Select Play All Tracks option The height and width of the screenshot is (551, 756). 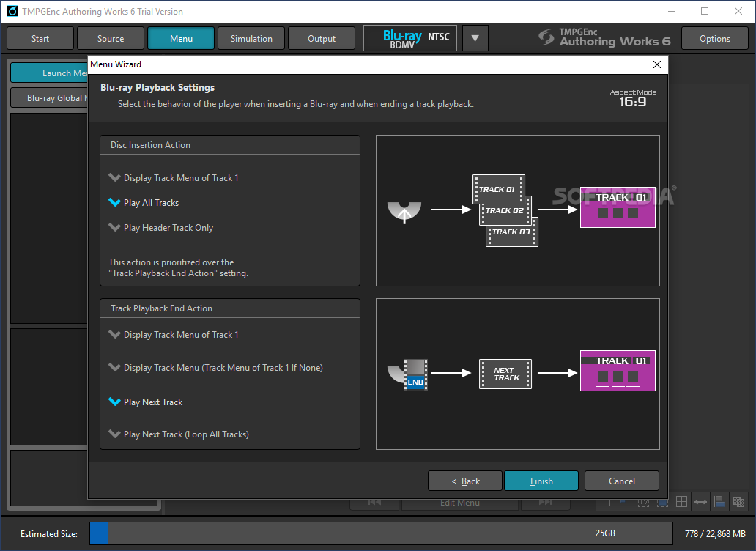point(144,203)
